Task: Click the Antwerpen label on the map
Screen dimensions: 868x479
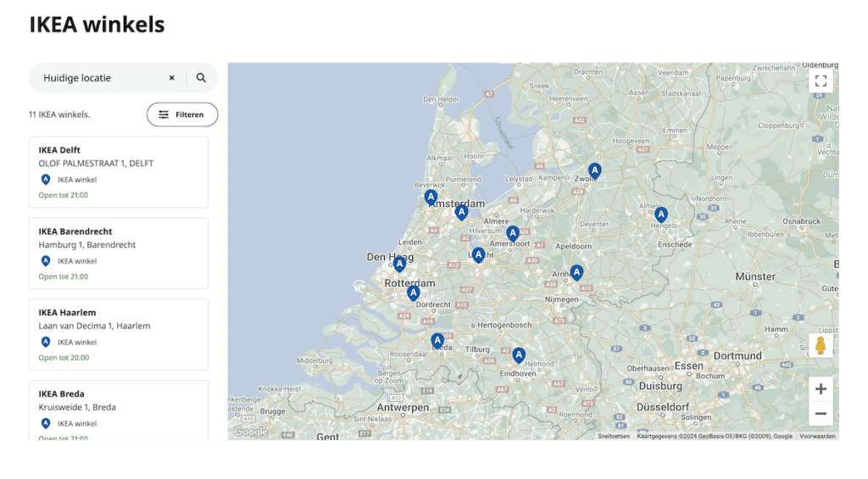Action: pos(403,408)
